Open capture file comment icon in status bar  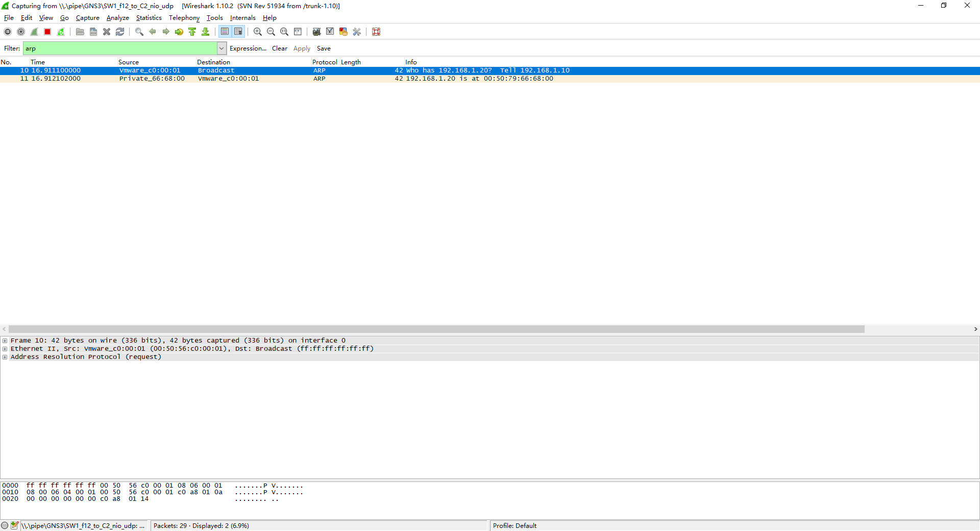[15, 525]
